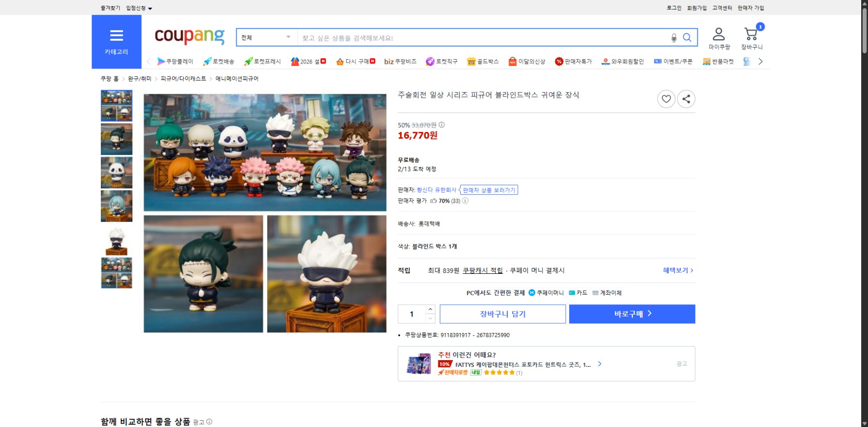Go to 피규어/다이캐스트 breadcrumb
Viewport: 868px width, 427px height.
pyautogui.click(x=183, y=79)
